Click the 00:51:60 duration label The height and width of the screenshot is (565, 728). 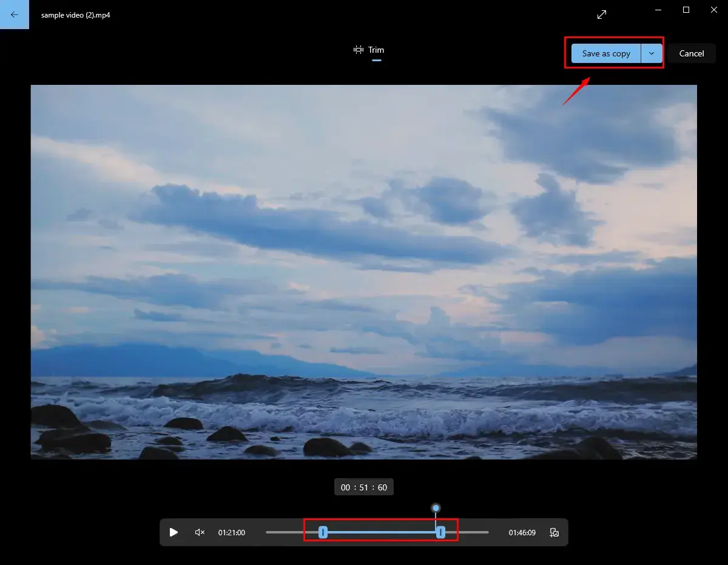364,487
